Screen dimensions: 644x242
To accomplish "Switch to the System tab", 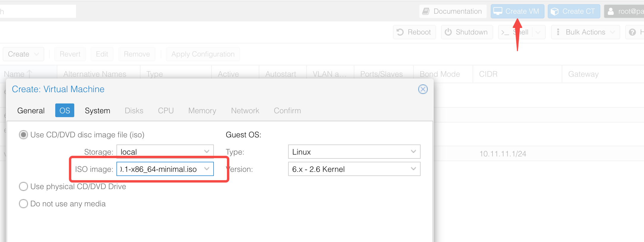I will 97,111.
